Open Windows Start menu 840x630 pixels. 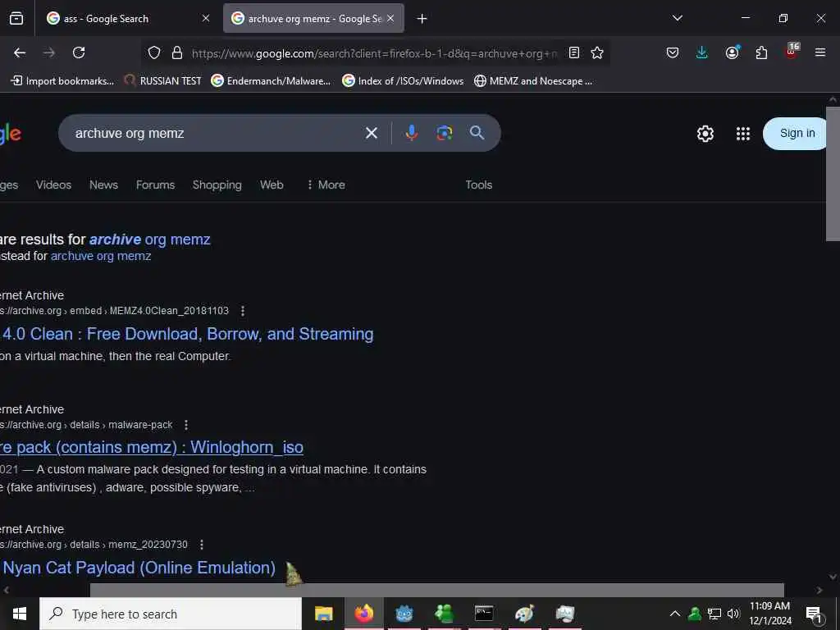pyautogui.click(x=20, y=614)
